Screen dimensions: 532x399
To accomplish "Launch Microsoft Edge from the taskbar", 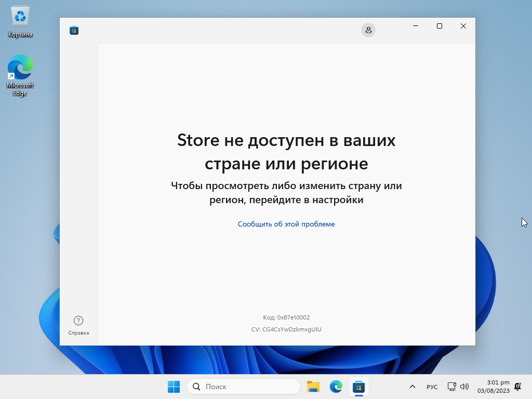I will click(336, 387).
